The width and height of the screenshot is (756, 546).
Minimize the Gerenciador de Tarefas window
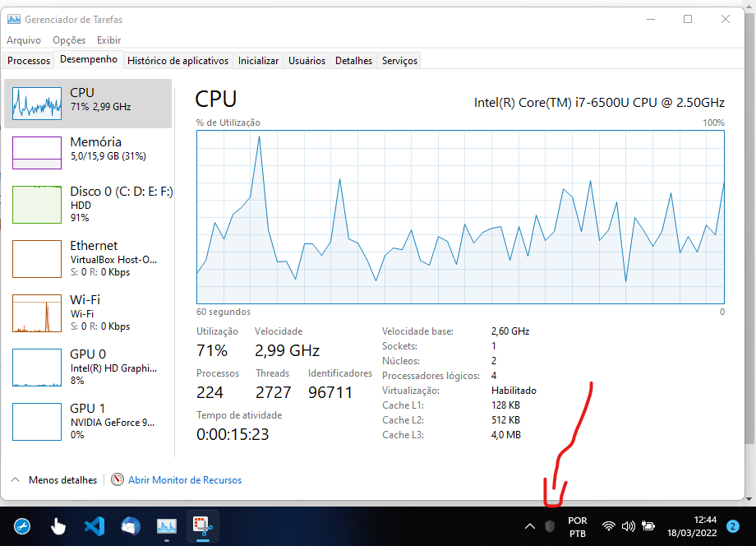651,19
